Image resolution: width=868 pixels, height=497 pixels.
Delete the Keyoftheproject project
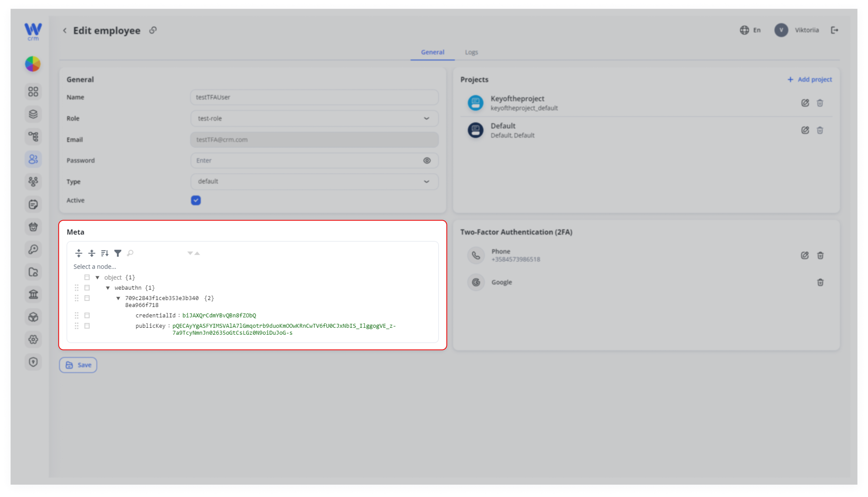coord(820,103)
